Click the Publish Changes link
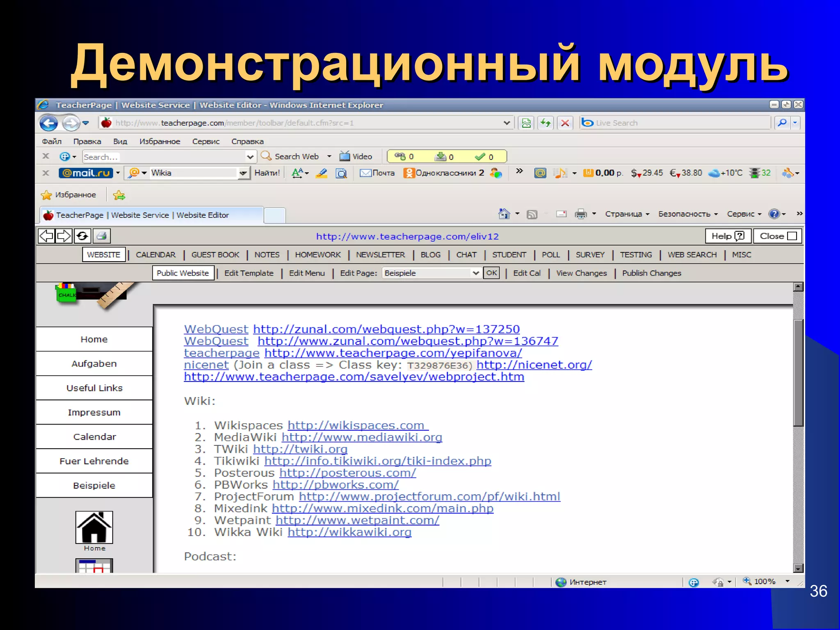The image size is (840, 630). click(651, 273)
